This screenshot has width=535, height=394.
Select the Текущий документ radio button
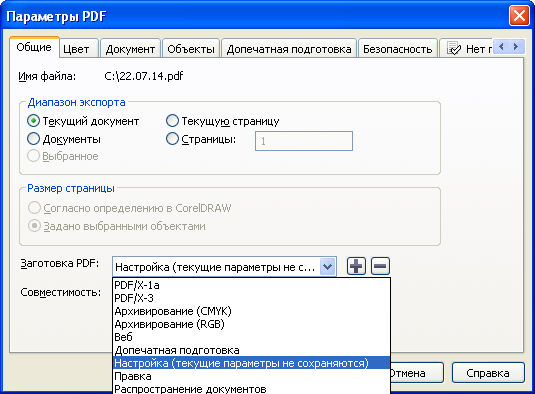click(x=33, y=121)
